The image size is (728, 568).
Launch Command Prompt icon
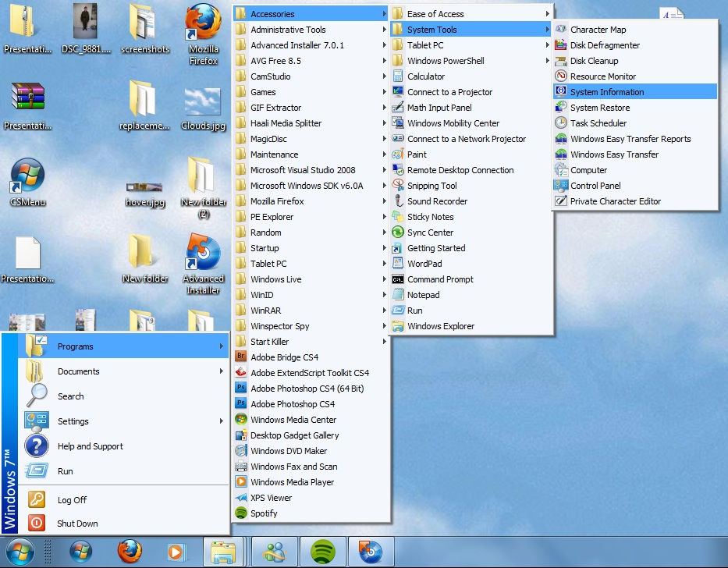[398, 279]
